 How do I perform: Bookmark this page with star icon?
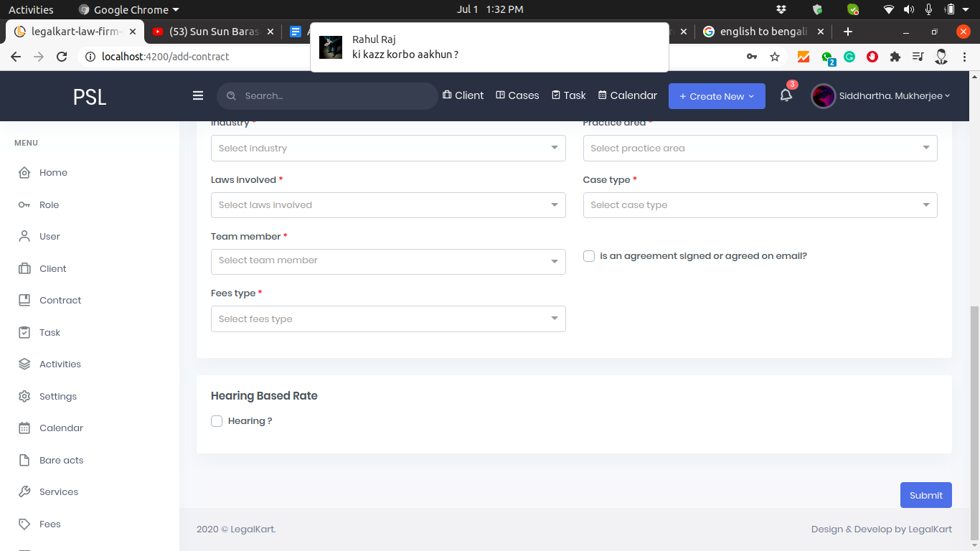775,57
